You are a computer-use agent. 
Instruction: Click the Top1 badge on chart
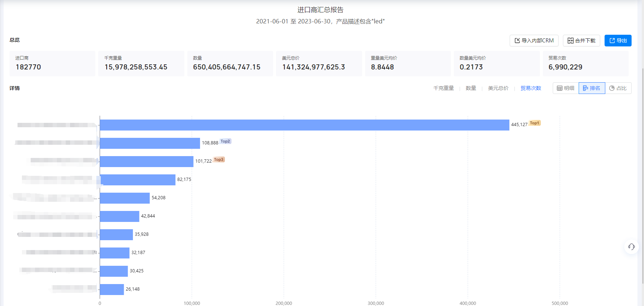[534, 123]
